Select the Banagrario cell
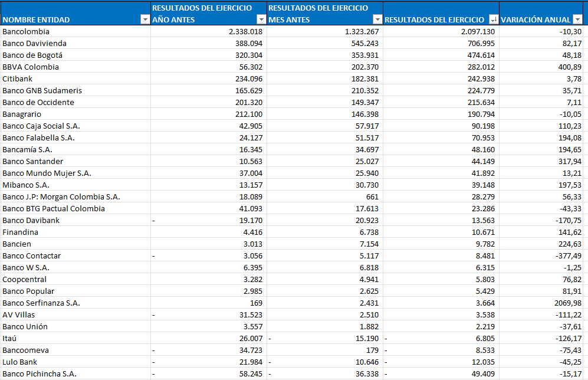588x380 pixels. point(75,114)
